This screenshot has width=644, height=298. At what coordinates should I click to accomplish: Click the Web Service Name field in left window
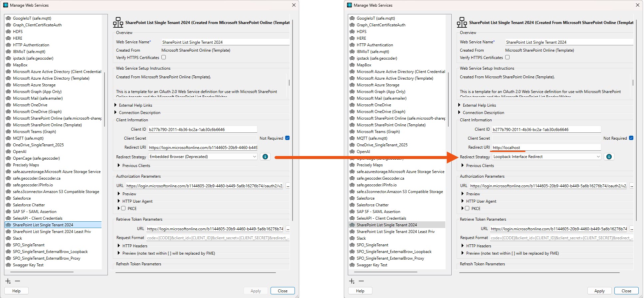[225, 42]
